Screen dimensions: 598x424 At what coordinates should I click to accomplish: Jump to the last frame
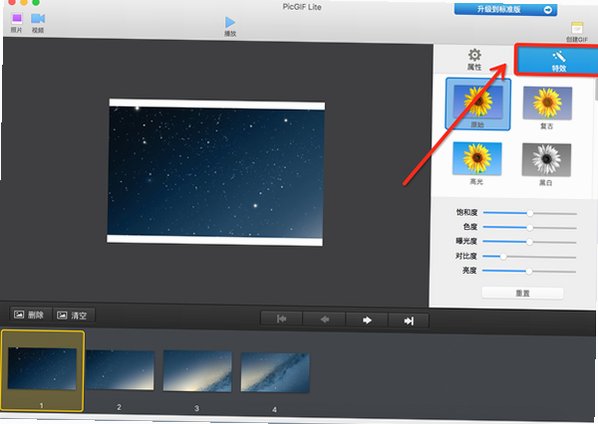(x=408, y=321)
